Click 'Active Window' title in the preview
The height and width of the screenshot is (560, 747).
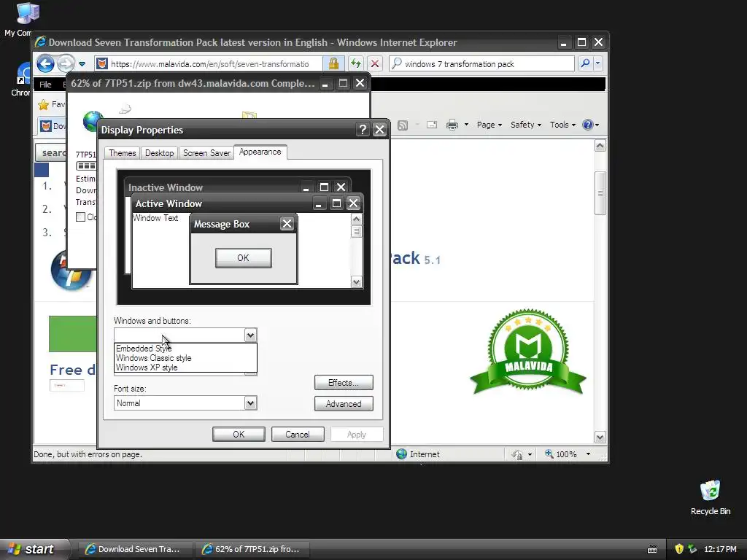point(169,204)
